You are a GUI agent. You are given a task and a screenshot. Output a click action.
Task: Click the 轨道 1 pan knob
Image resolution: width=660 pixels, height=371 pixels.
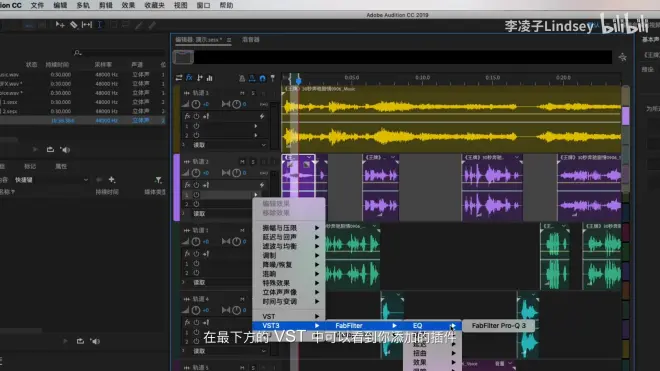coord(237,104)
